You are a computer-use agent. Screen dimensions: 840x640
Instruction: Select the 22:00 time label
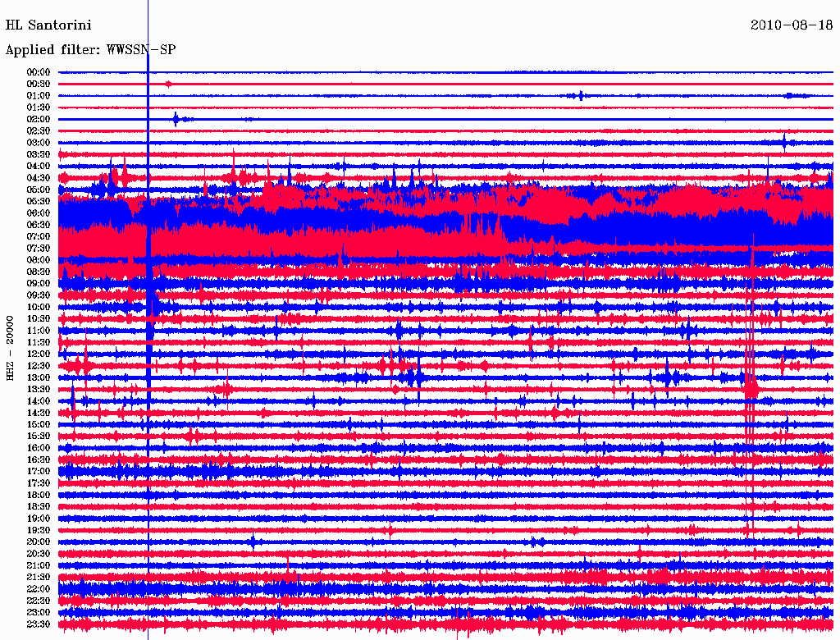click(x=39, y=590)
